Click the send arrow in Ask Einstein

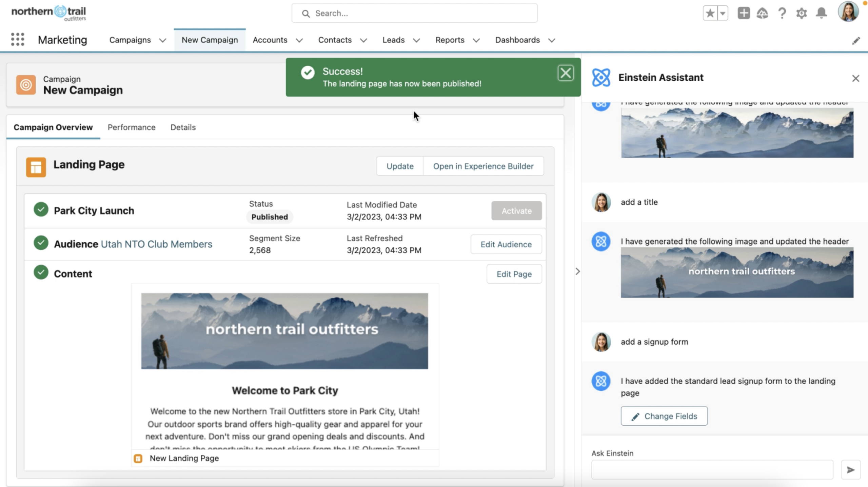(850, 470)
